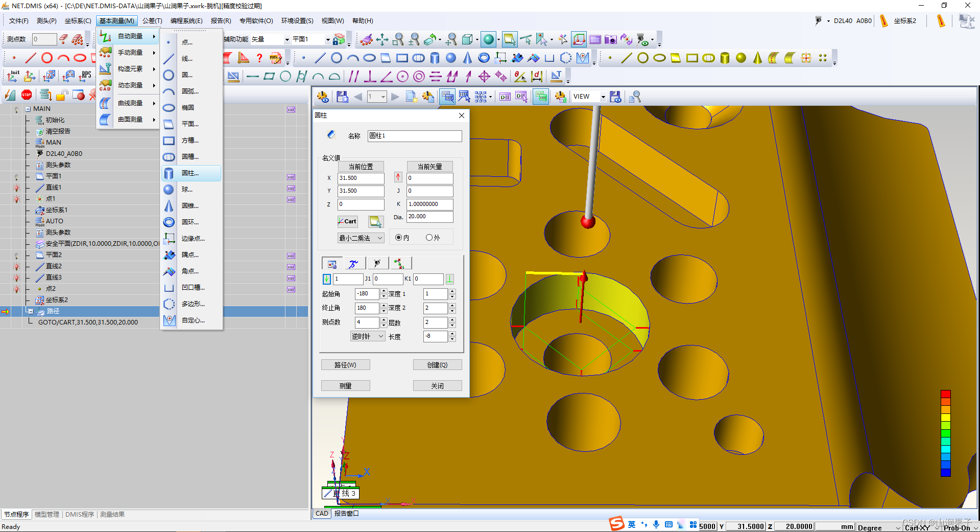Click the 创建(Q) button
Viewport: 980px width, 532px height.
[437, 365]
